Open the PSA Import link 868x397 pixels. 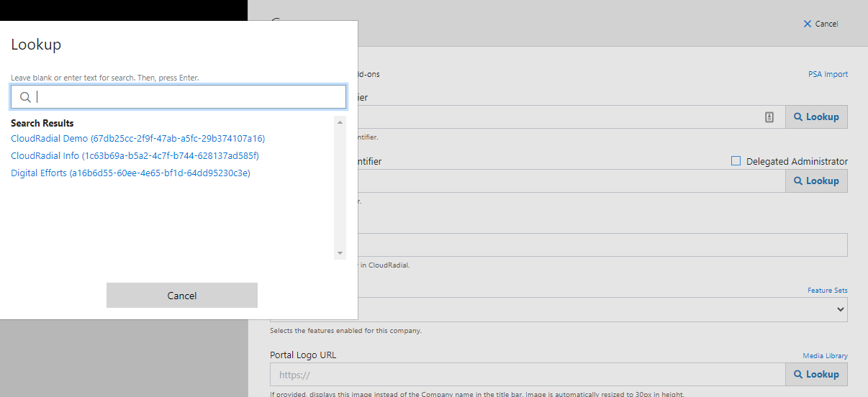[828, 74]
